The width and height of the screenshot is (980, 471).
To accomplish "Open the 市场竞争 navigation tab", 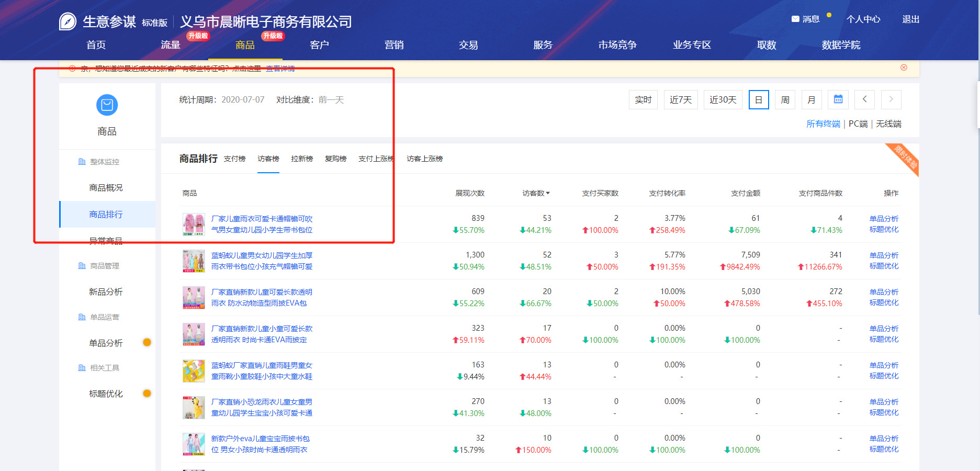I will (x=617, y=45).
